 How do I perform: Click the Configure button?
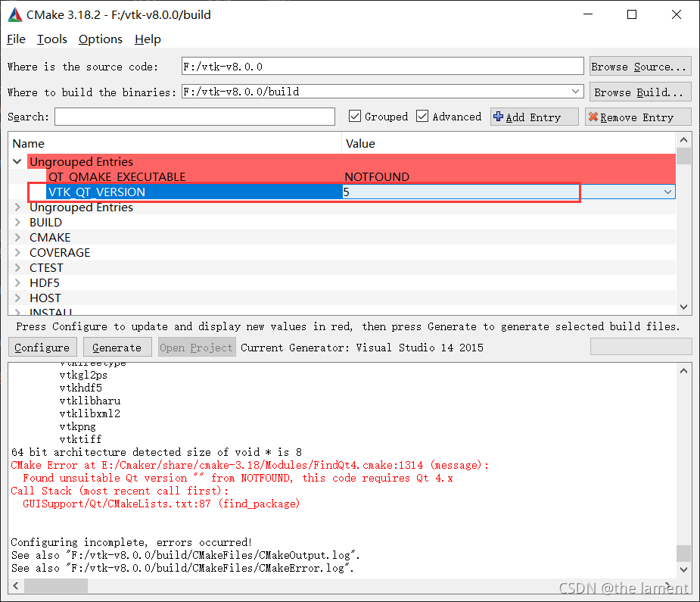pos(42,347)
